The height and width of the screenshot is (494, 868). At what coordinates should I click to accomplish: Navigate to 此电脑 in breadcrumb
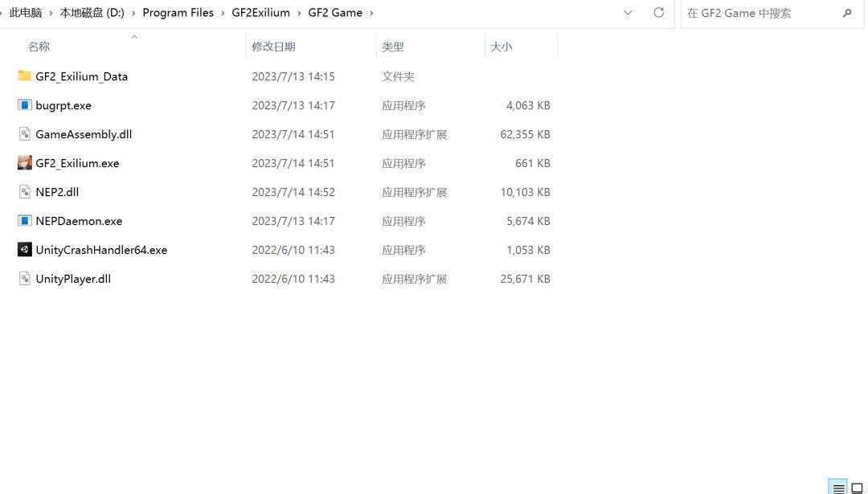26,13
